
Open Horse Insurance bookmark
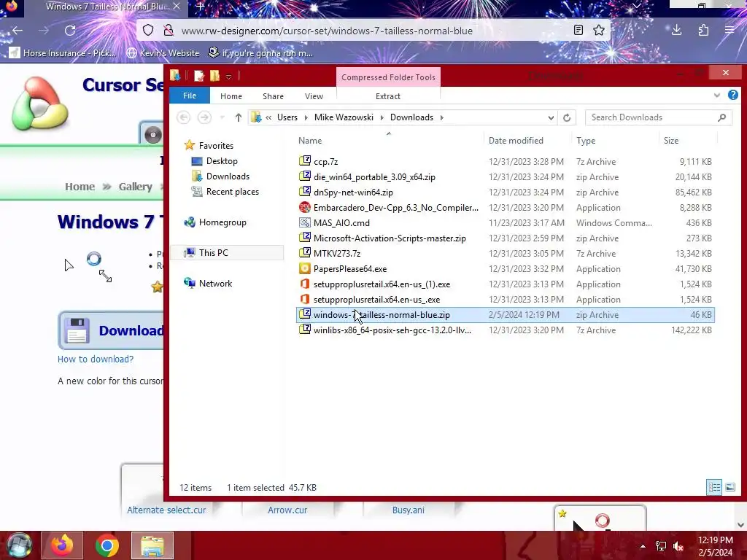pos(63,52)
